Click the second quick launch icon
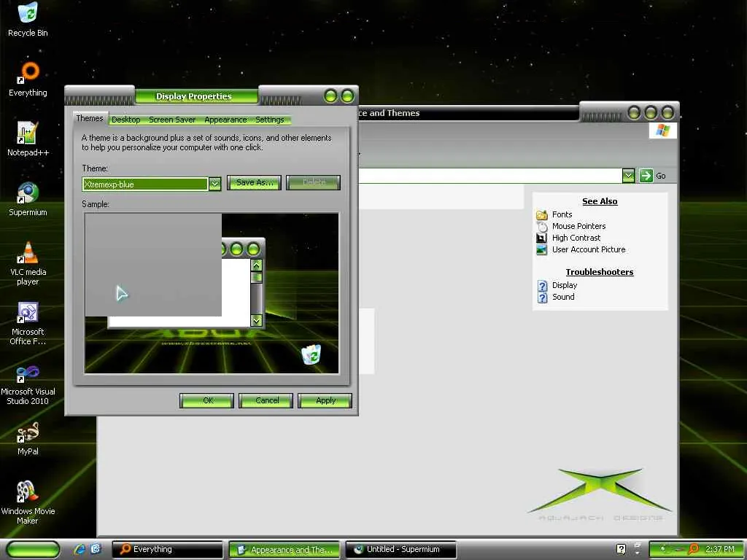The height and width of the screenshot is (560, 747). [96, 549]
